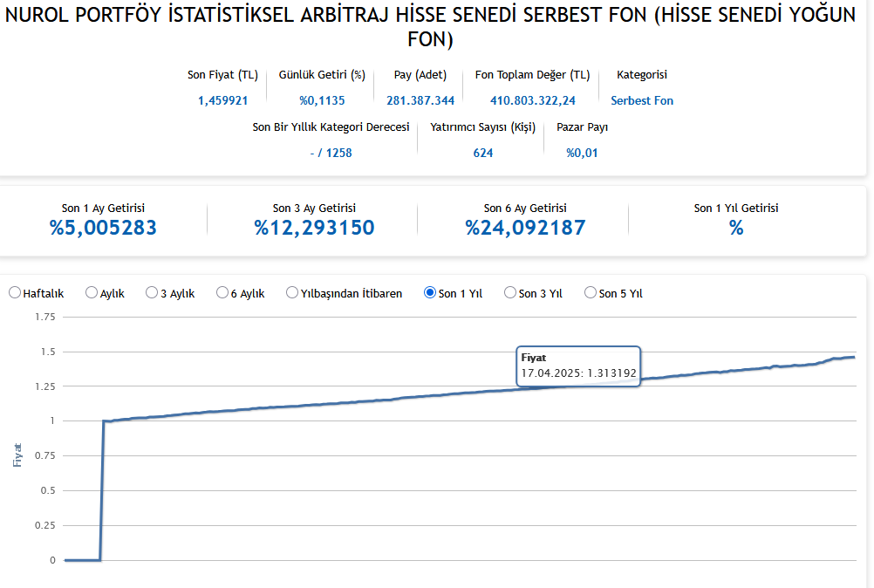This screenshot has width=874, height=588.
Task: Select the Haftalık time range option
Action: (15, 293)
